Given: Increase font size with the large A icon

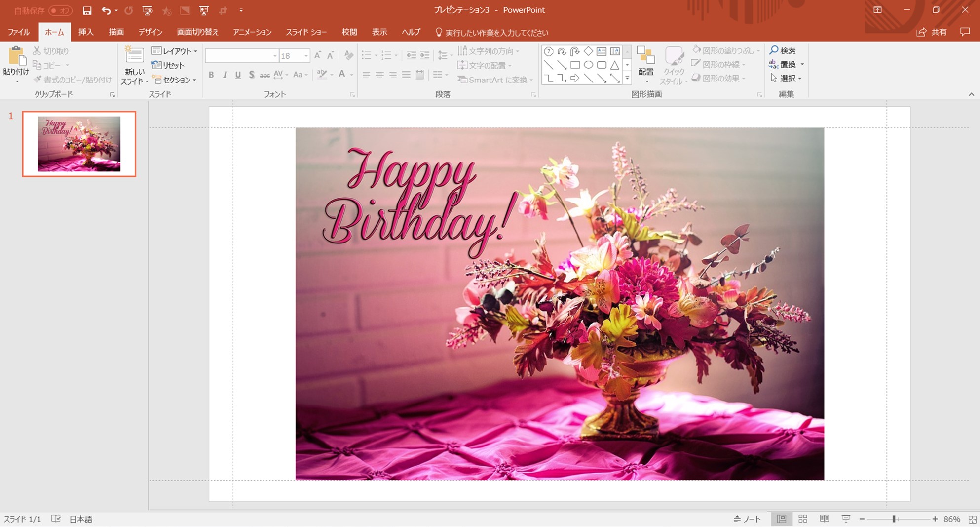Looking at the screenshot, I should click(x=317, y=55).
